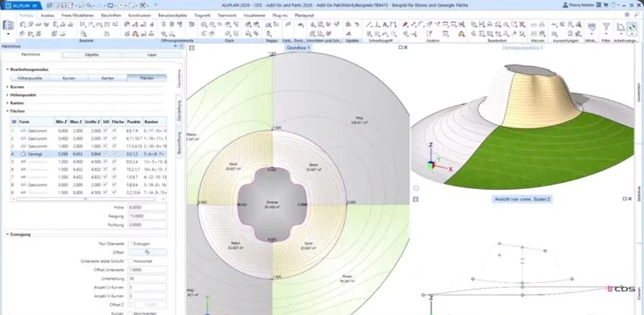Screen dimensions: 644x315
Task: Expand the Höhenpunkte section
Action: [8, 95]
